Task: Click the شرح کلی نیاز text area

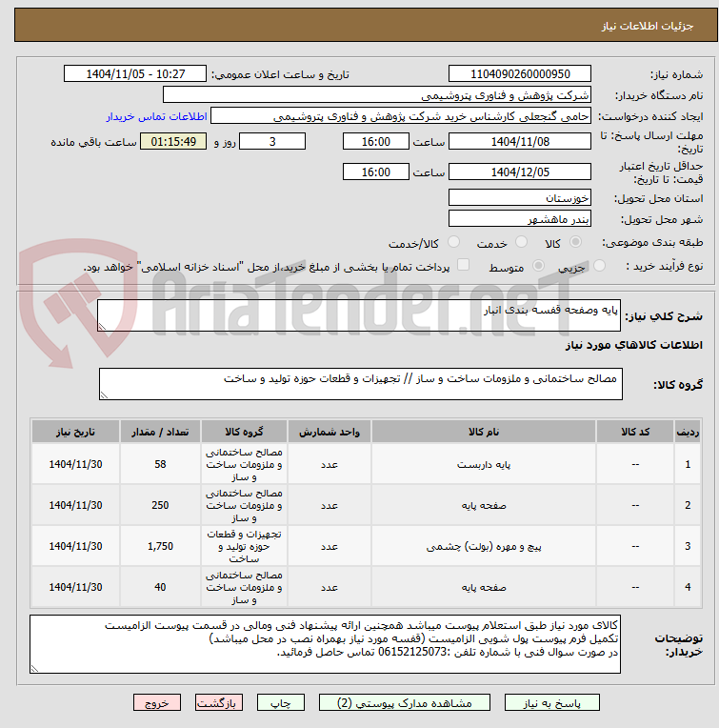Action: click(x=359, y=315)
